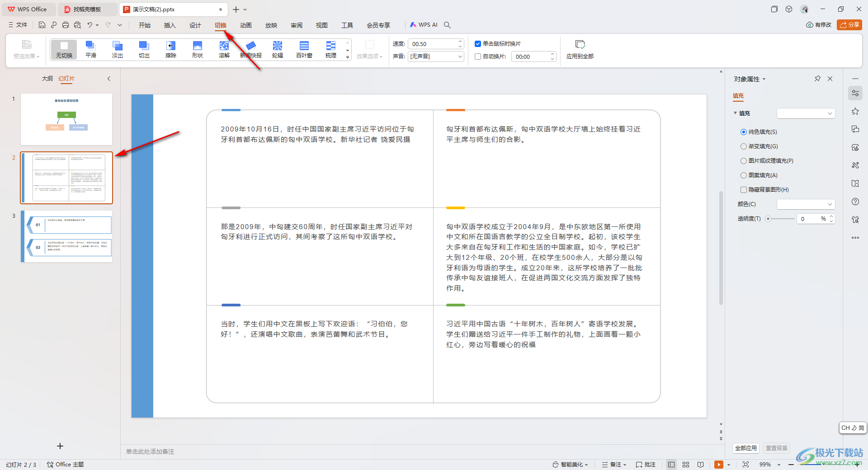Add a new slide with plus button
Image resolution: width=868 pixels, height=470 pixels.
coord(60,446)
